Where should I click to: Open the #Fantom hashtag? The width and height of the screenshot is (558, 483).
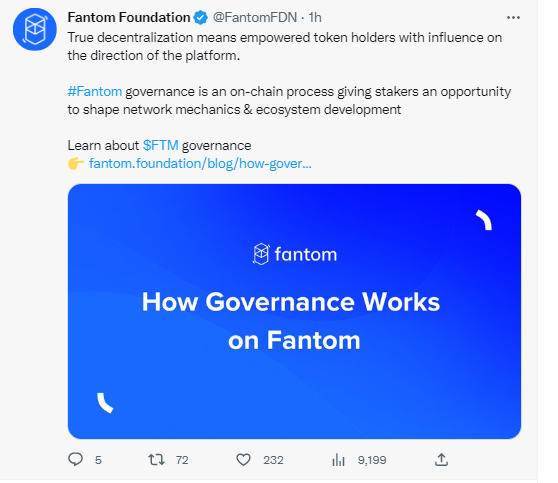(95, 91)
